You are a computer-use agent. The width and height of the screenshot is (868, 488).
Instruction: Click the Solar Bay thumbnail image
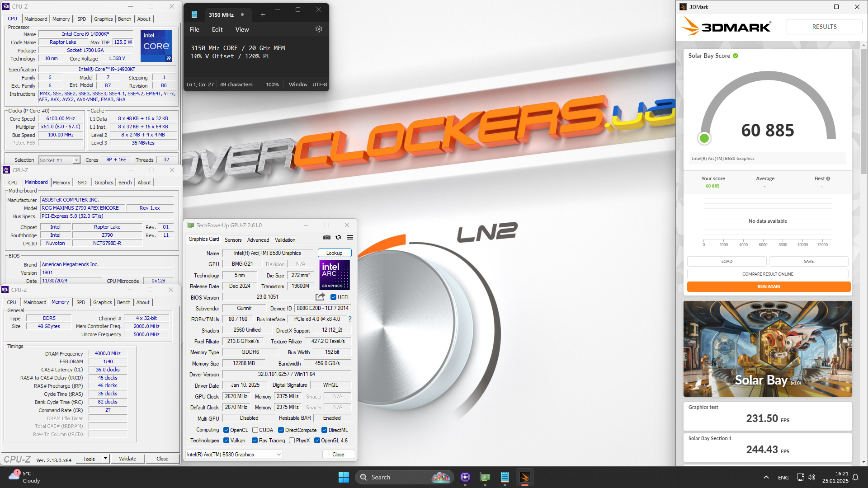pyautogui.click(x=768, y=348)
